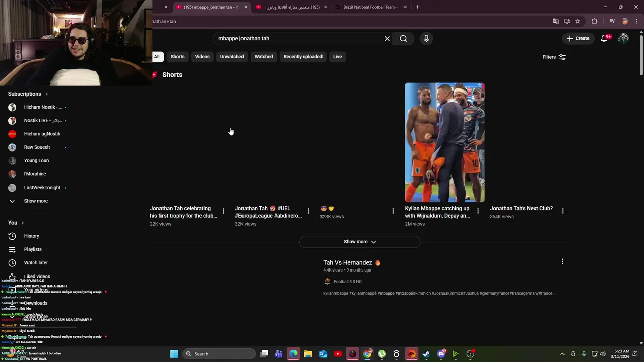Open the Kylian Mbappe Wijnaldum short thumbnail
Image resolution: width=644 pixels, height=362 pixels.
[444, 142]
